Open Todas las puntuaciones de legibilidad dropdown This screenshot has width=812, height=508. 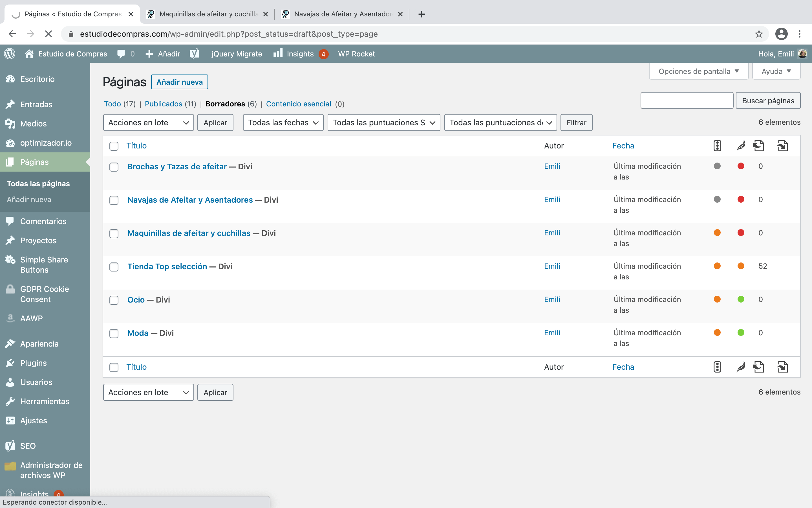pyautogui.click(x=500, y=123)
